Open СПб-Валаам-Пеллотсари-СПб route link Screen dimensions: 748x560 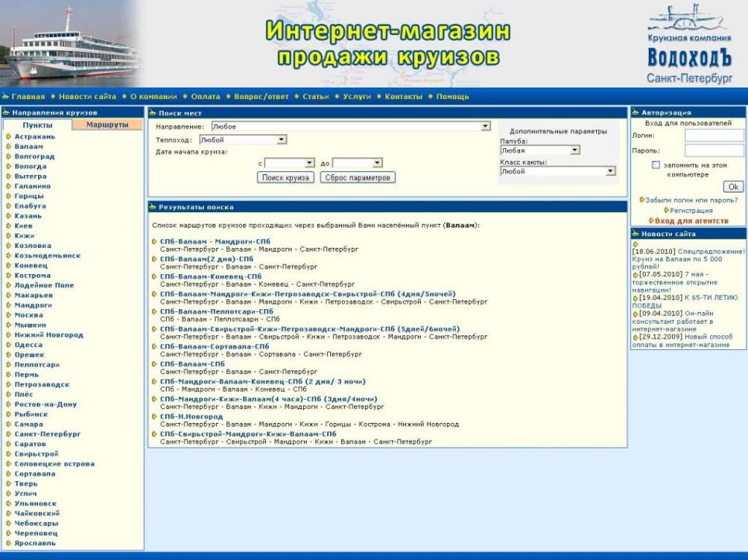click(x=216, y=311)
